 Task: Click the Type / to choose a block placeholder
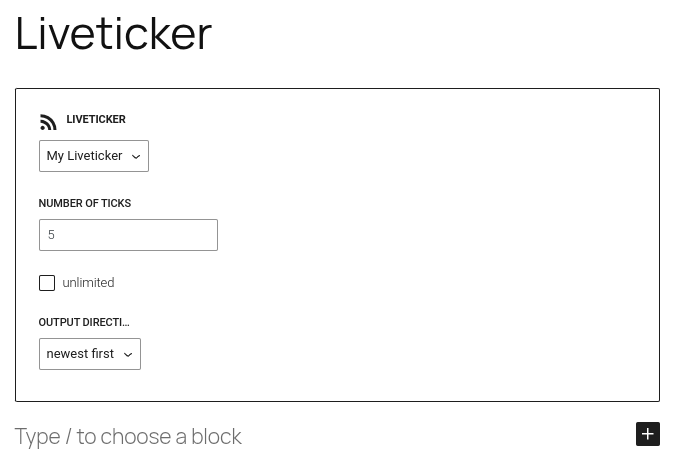128,436
